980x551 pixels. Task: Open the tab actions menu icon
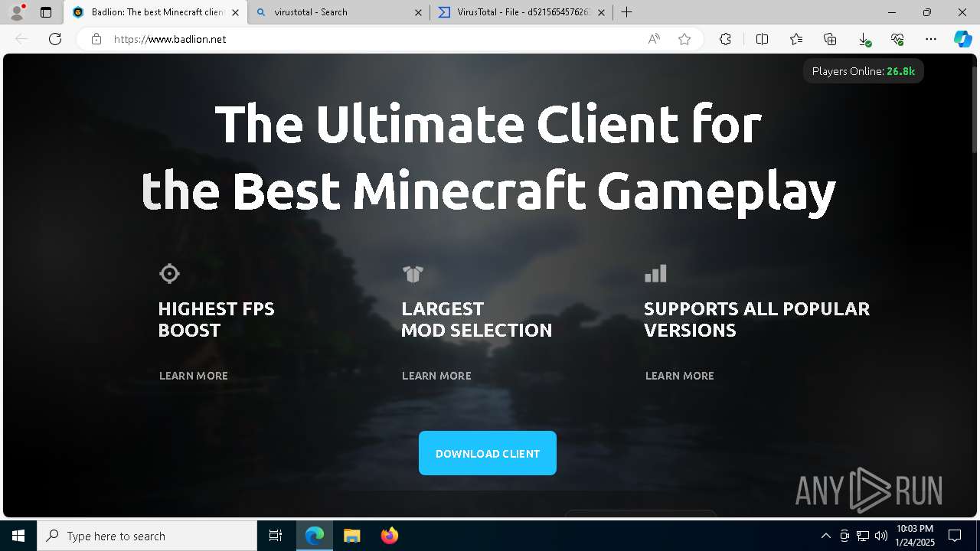coord(46,12)
